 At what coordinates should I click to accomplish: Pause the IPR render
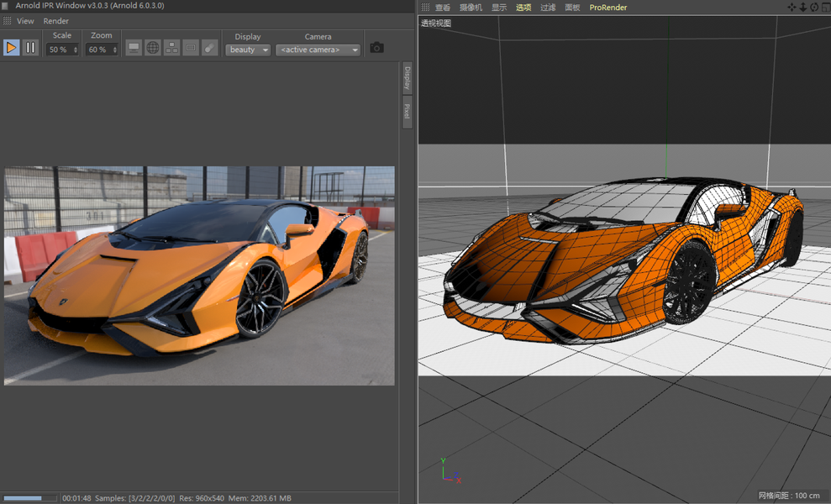point(31,48)
